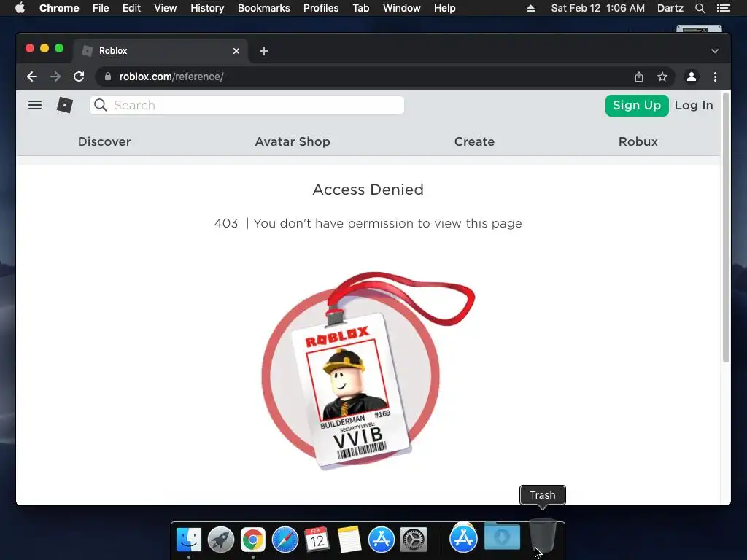Open the Roblox hamburger menu
747x560 pixels.
(35, 105)
